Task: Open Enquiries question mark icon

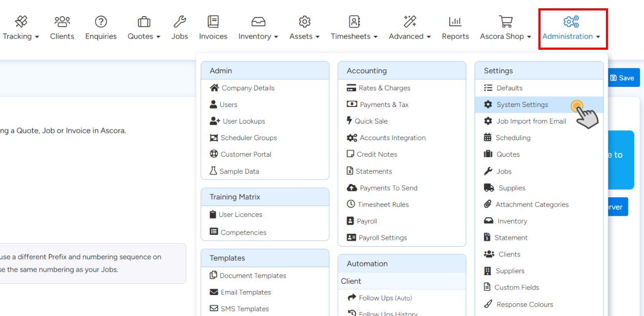Action: (x=101, y=21)
